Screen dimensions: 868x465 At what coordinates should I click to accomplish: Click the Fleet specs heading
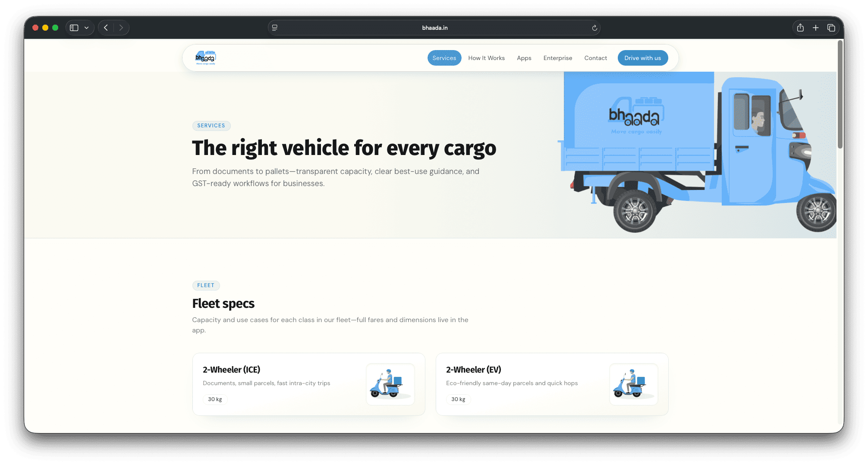point(223,304)
